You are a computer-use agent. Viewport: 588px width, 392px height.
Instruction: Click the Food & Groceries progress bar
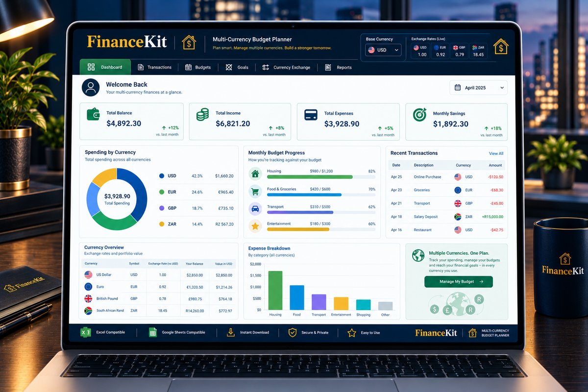[x=321, y=195]
